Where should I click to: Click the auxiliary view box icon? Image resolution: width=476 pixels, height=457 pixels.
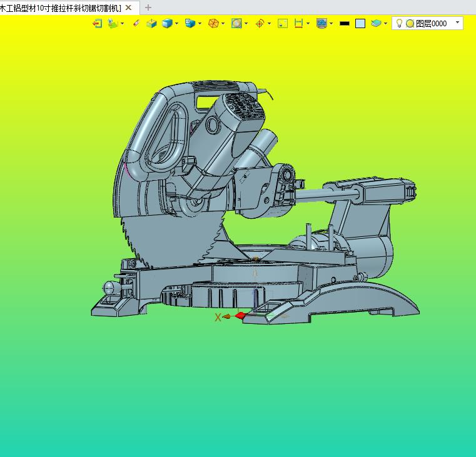[151, 23]
